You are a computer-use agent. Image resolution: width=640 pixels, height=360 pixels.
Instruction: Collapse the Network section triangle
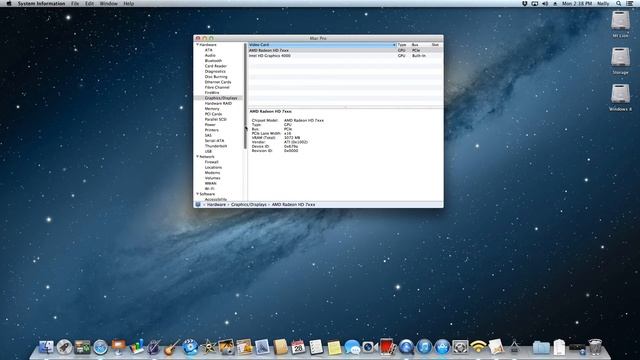click(x=198, y=157)
